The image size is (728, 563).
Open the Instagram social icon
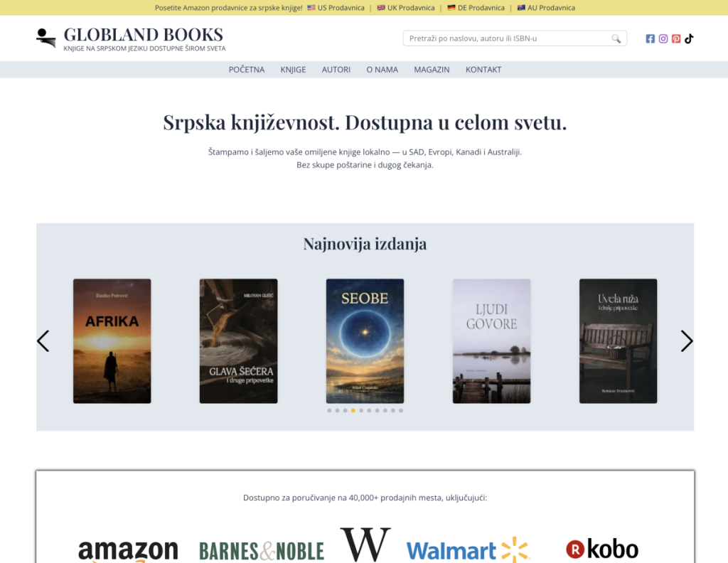click(x=663, y=38)
